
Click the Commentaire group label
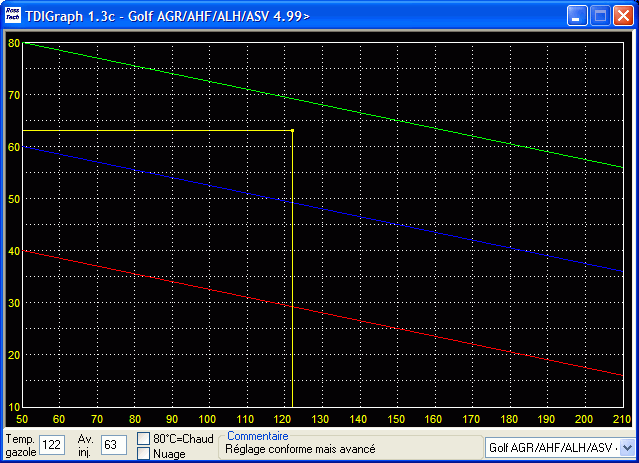tap(258, 436)
